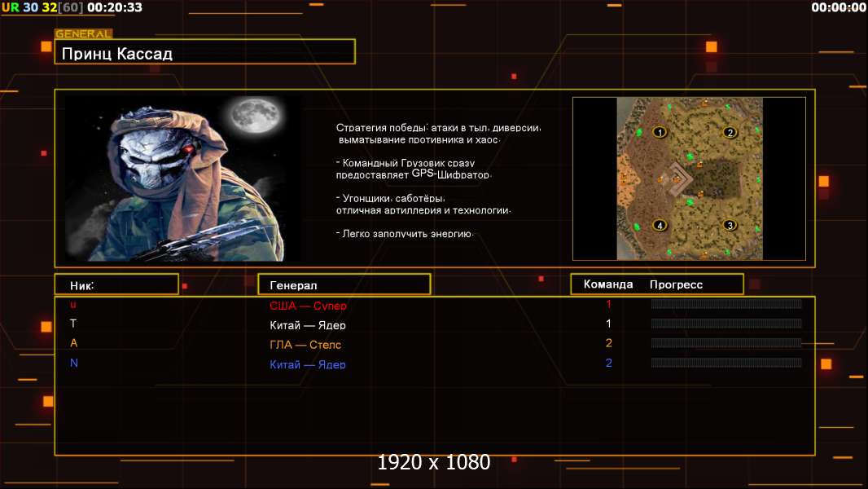Click start position marker 2 on minimap

730,132
